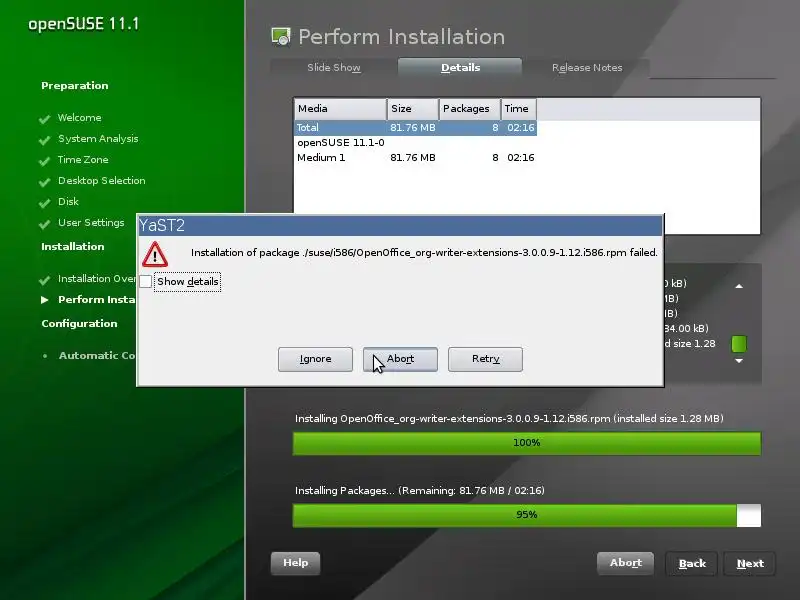Click the Next button

pyautogui.click(x=750, y=563)
